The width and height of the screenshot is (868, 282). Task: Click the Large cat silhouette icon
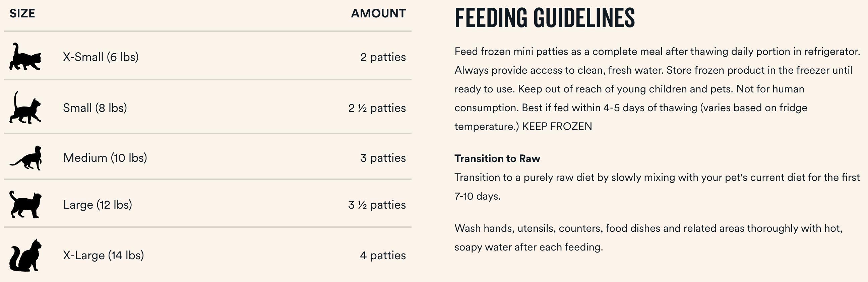point(25,204)
